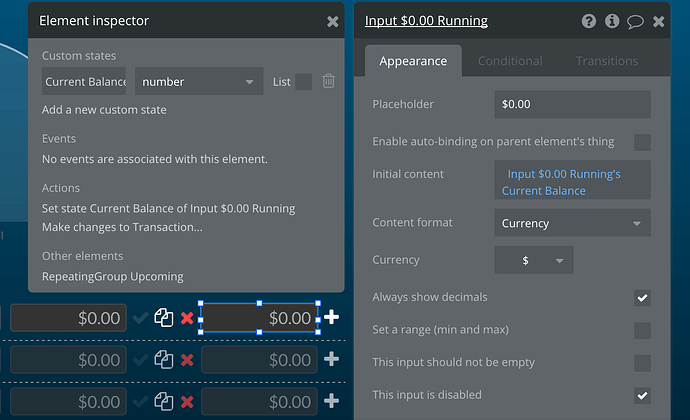Image resolution: width=690 pixels, height=420 pixels.
Task: Enable Set a range (min and max)
Action: tap(642, 330)
